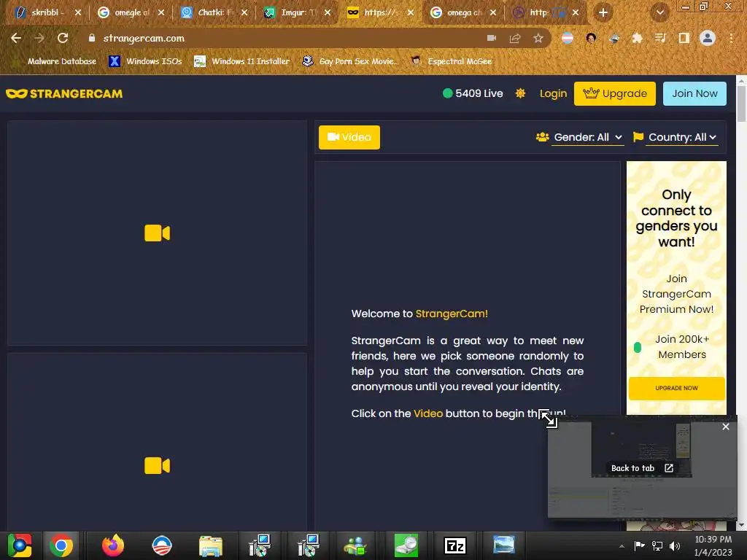Screen dimensions: 747x560
Task: Click the taskbar volume speaker icon
Action: tap(675, 545)
